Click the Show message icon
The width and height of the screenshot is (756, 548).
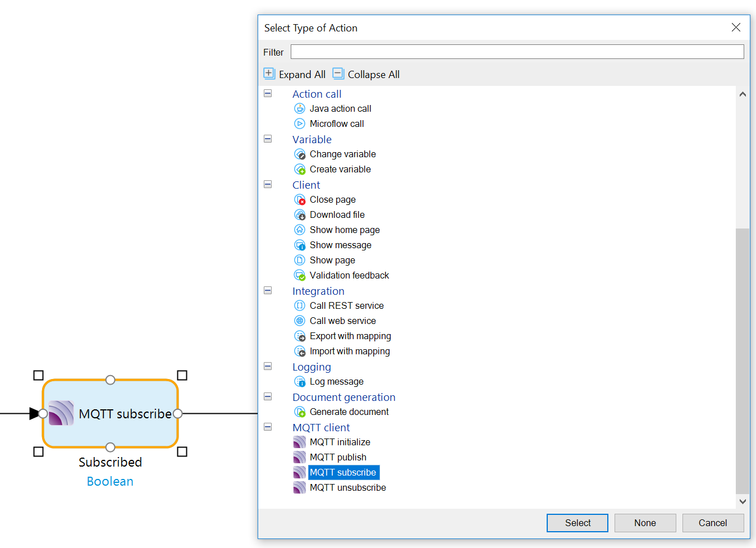(x=300, y=245)
